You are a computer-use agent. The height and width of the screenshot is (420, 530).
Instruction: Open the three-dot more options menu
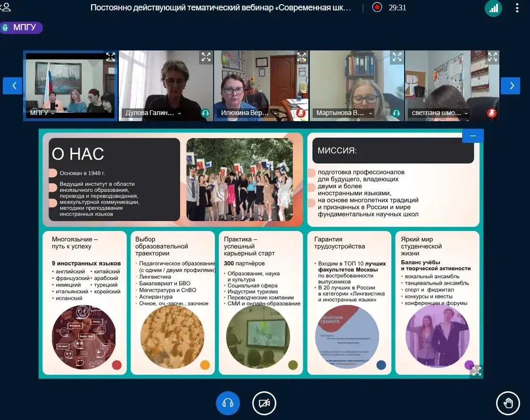pos(517,8)
